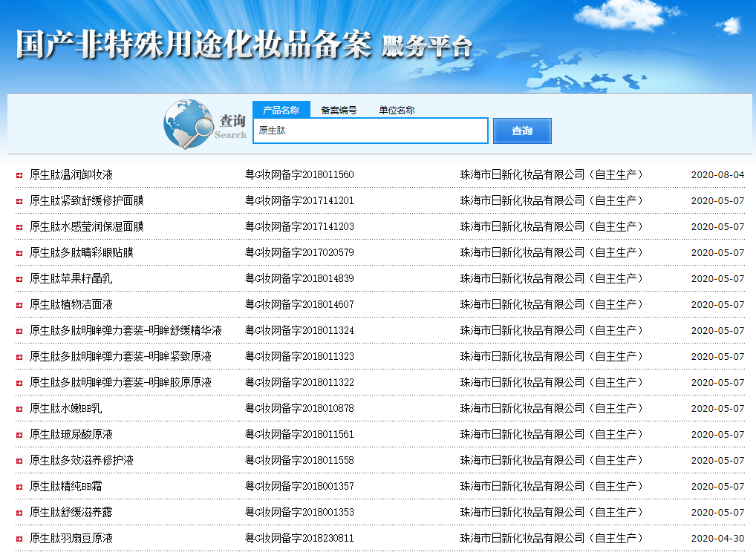Screen dimensions: 756x555
Task: Click red bullet beside 原生肽舒缓滋养露
Action: click(x=19, y=513)
